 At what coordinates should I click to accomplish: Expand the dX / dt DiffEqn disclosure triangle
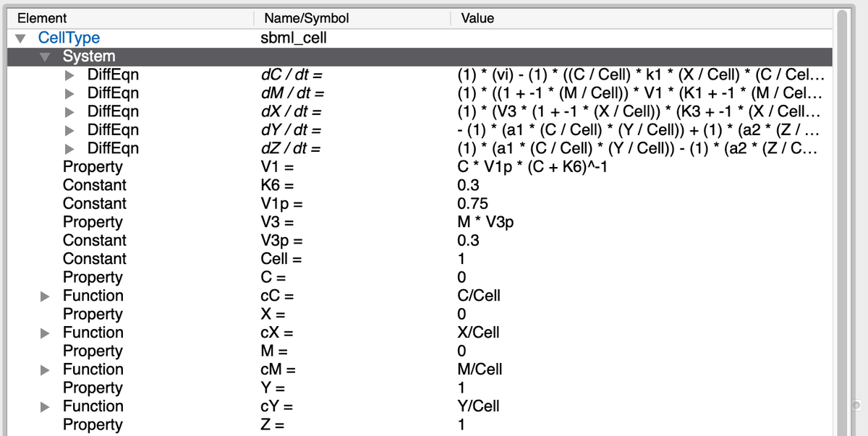[70, 111]
